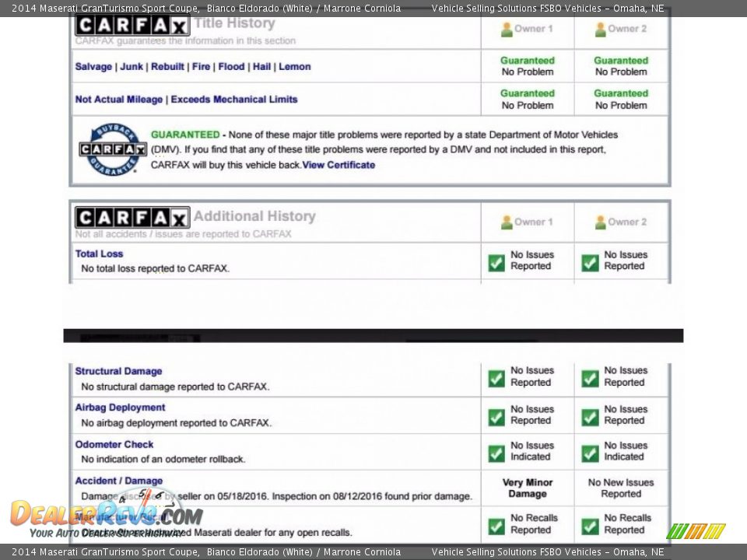Select the Owner 2 person icon in Title History
The image size is (747, 560).
(600, 30)
